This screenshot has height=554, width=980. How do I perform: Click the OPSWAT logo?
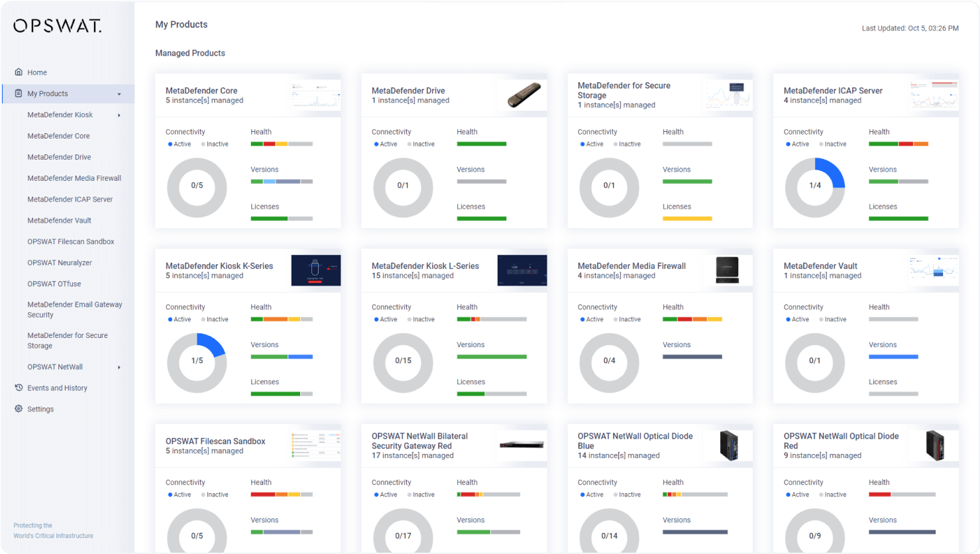pos(58,26)
